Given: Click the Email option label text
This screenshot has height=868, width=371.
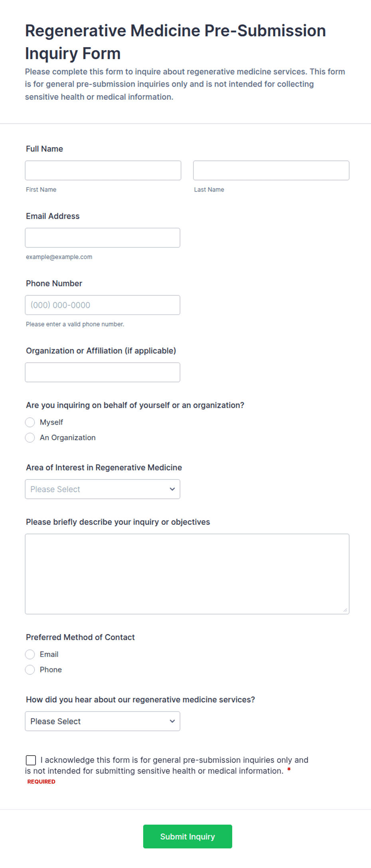Looking at the screenshot, I should click(49, 654).
